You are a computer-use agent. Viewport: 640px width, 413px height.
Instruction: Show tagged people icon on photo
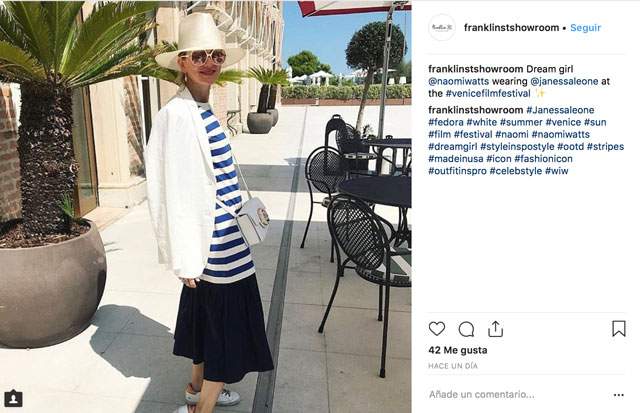[x=13, y=398]
